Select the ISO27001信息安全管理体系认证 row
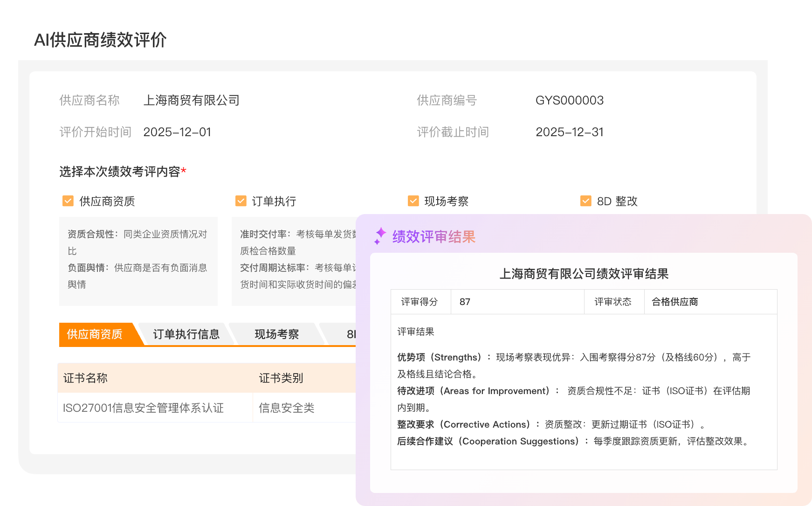812x506 pixels. [x=144, y=408]
